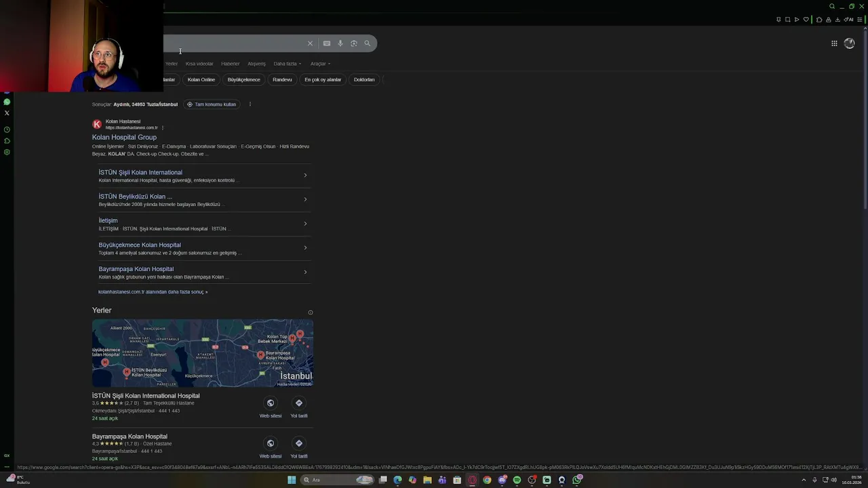Select the En çok oy alanlar chip
The image size is (868, 488).
323,79
